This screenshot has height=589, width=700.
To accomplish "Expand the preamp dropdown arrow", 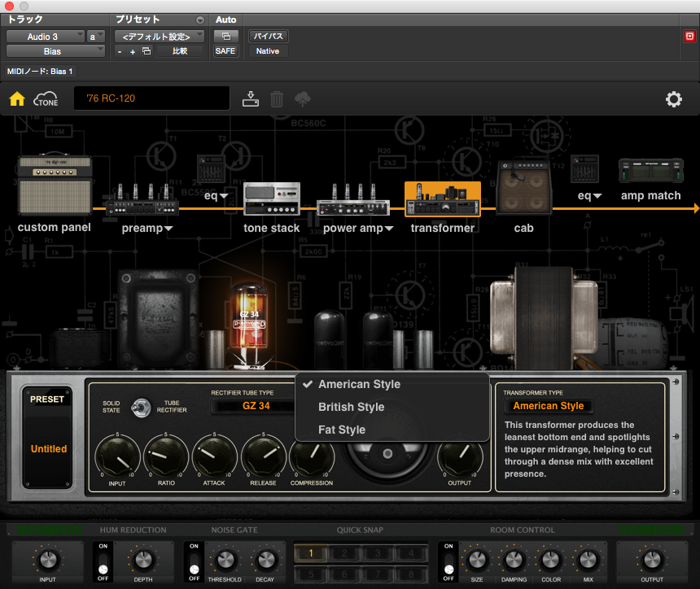I will pyautogui.click(x=168, y=229).
